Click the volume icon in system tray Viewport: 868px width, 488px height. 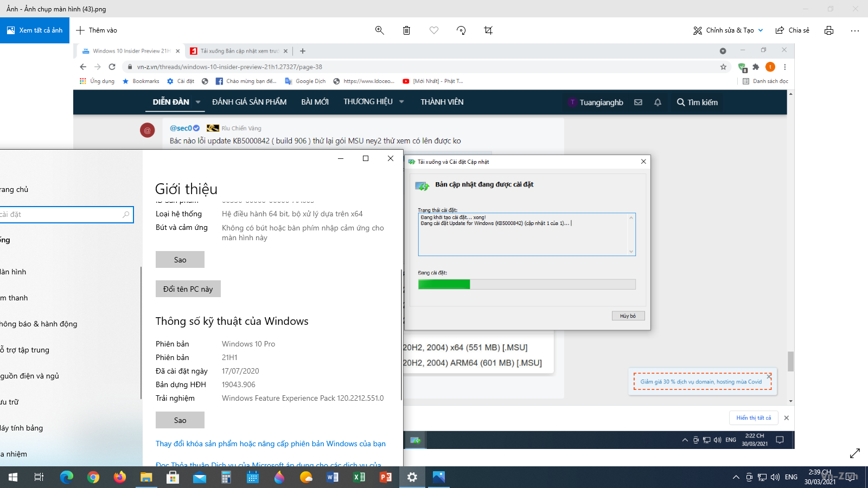(x=775, y=477)
